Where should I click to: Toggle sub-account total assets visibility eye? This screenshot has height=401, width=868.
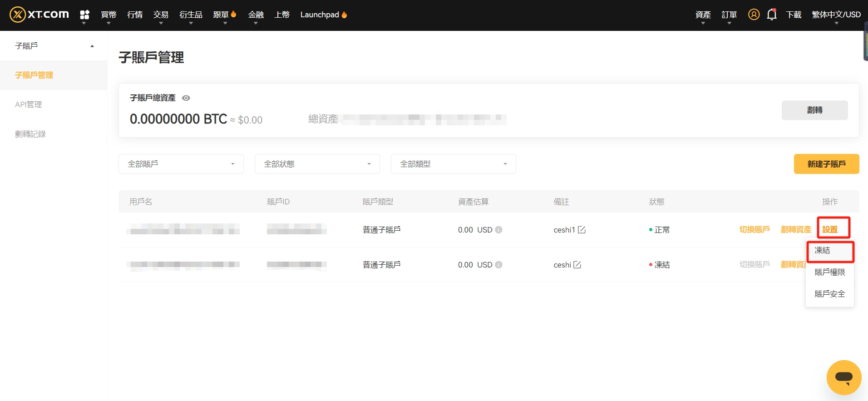tap(186, 98)
